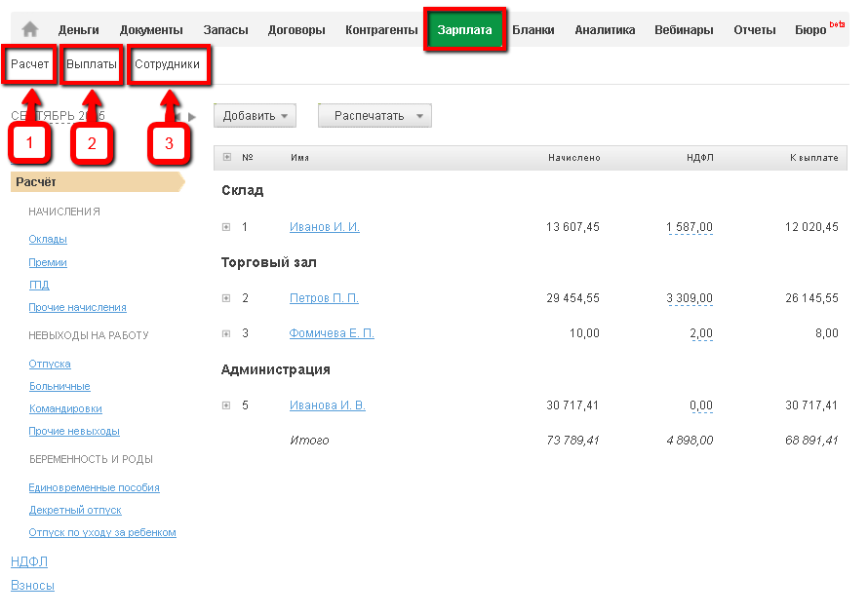Select the Расчёт sidebar item

click(98, 181)
